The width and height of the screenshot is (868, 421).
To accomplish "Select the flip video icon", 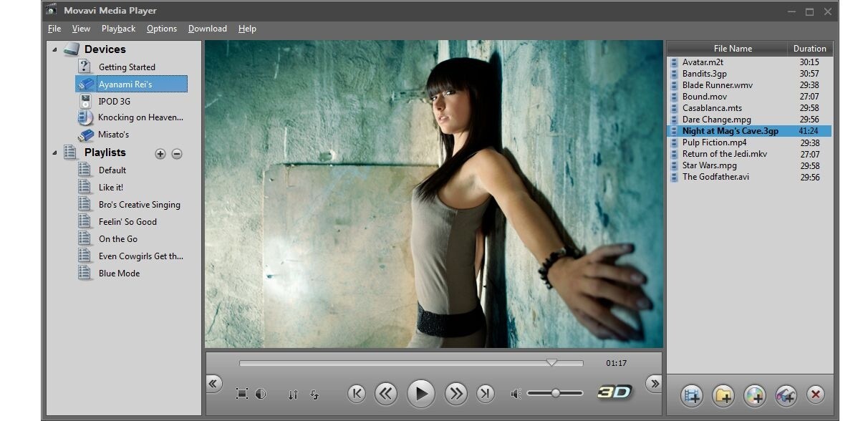I will point(314,395).
